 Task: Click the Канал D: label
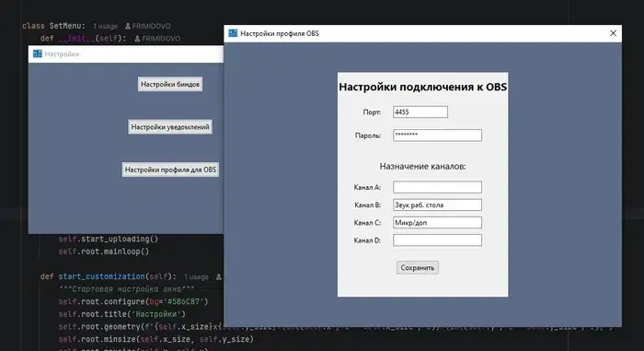click(367, 240)
